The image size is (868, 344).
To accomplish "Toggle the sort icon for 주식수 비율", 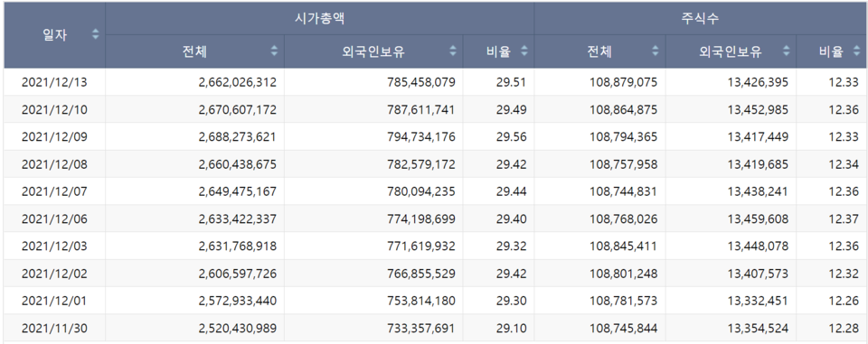I will point(857,51).
